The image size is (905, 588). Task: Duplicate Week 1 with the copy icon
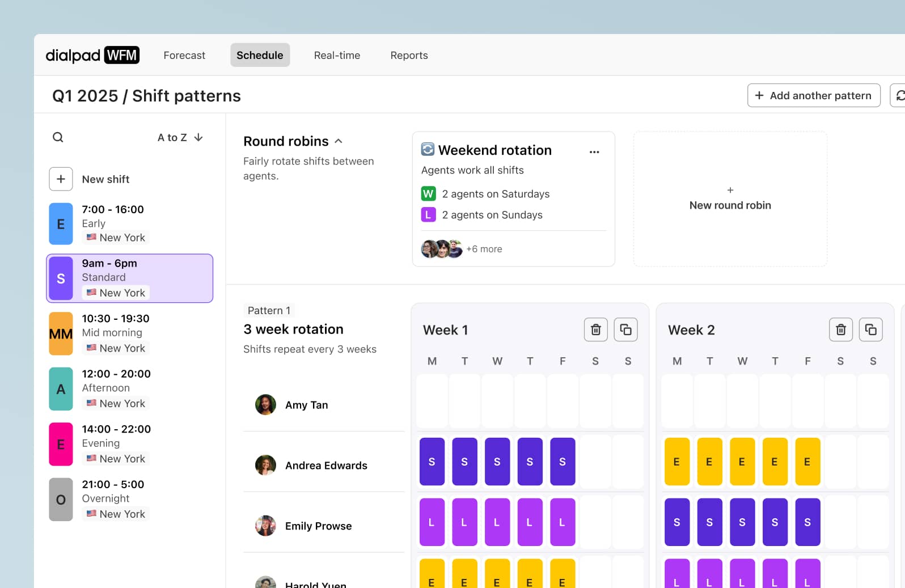click(625, 329)
